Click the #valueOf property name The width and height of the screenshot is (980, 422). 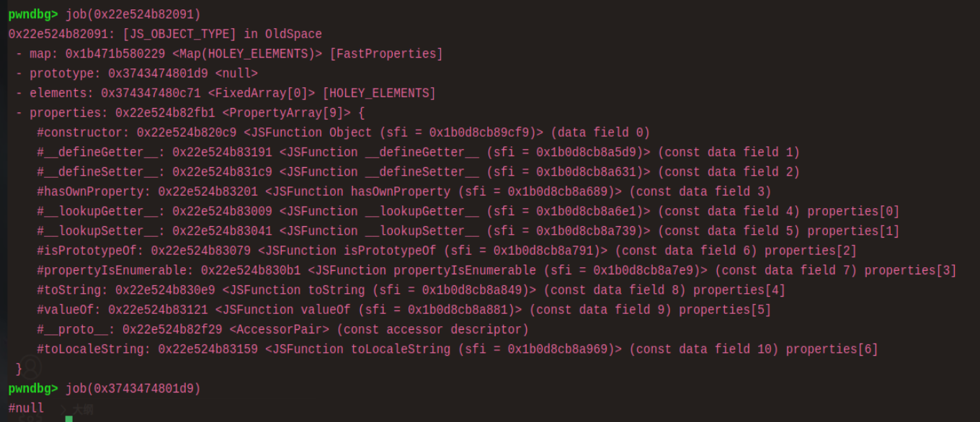coord(68,310)
